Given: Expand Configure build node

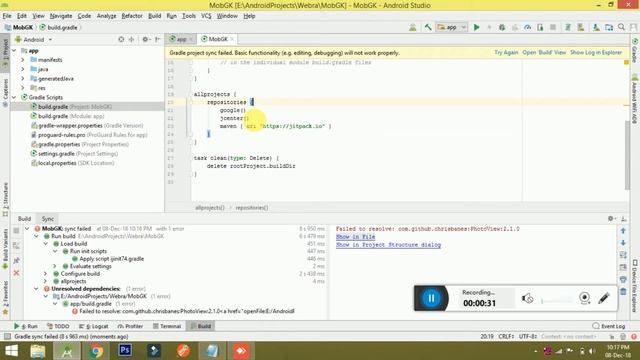Looking at the screenshot, I should (46, 274).
